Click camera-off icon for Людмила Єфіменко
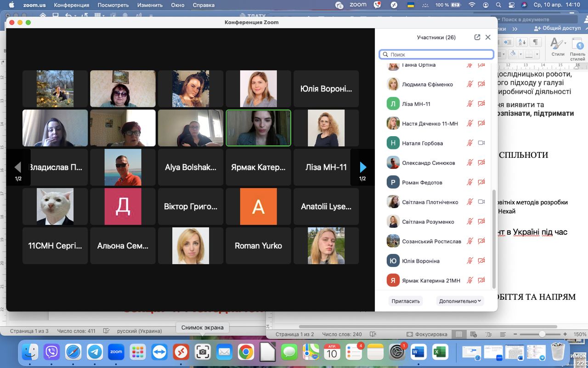The image size is (588, 368). click(481, 84)
